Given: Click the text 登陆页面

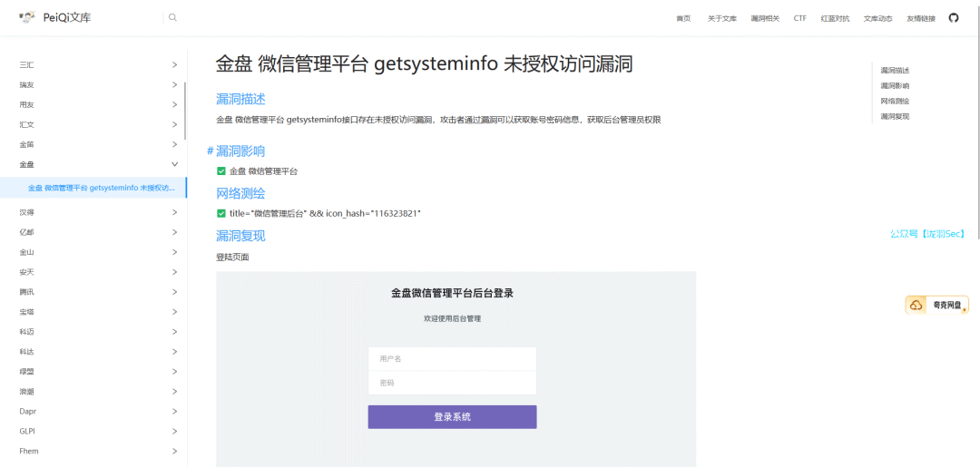Looking at the screenshot, I should coord(232,258).
